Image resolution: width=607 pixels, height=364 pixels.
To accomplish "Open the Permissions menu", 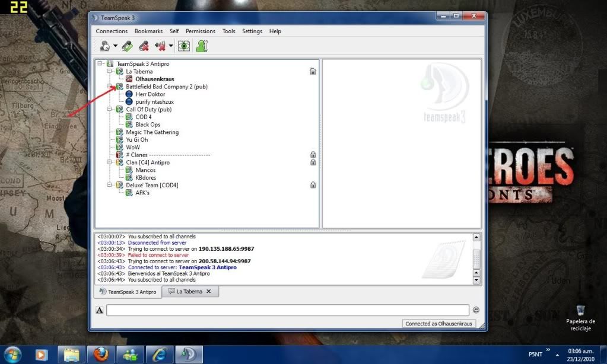I will tap(201, 31).
